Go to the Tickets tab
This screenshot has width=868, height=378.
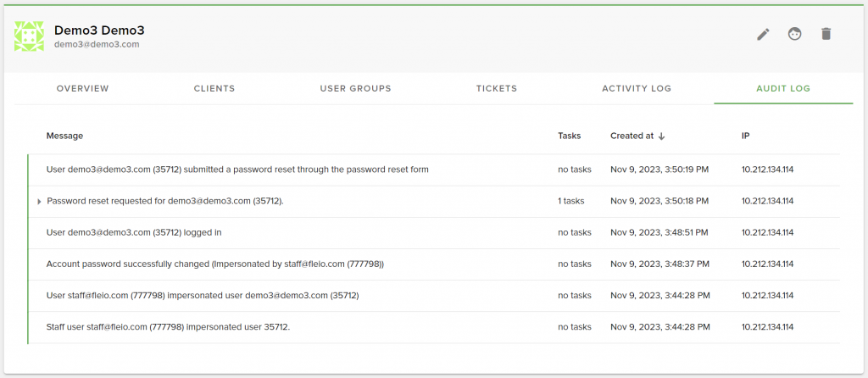497,88
